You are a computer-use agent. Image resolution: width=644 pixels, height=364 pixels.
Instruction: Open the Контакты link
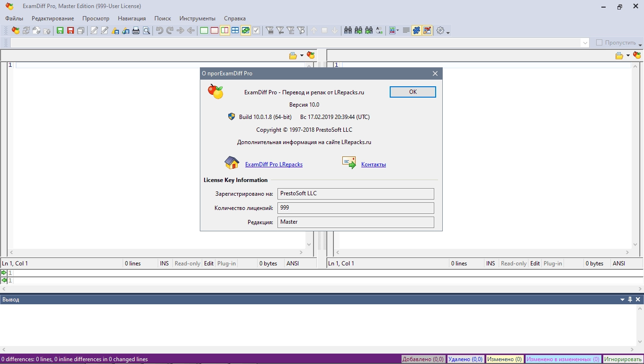click(x=374, y=164)
